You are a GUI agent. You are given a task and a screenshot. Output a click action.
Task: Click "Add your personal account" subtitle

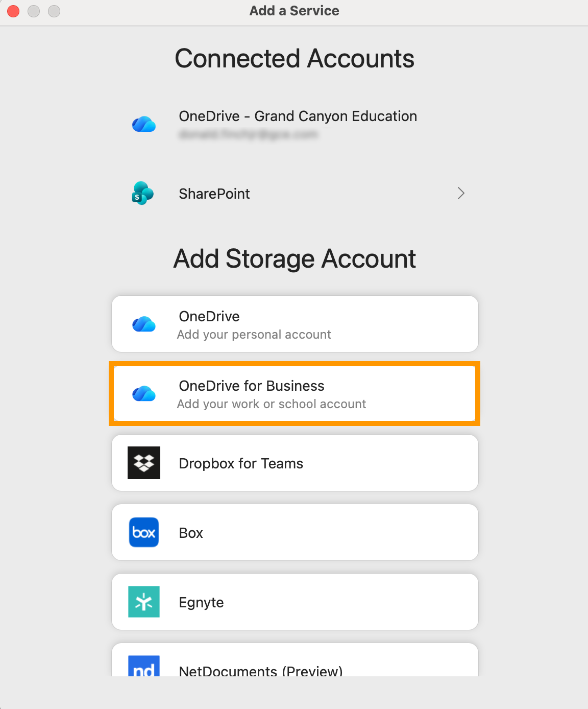[254, 335]
